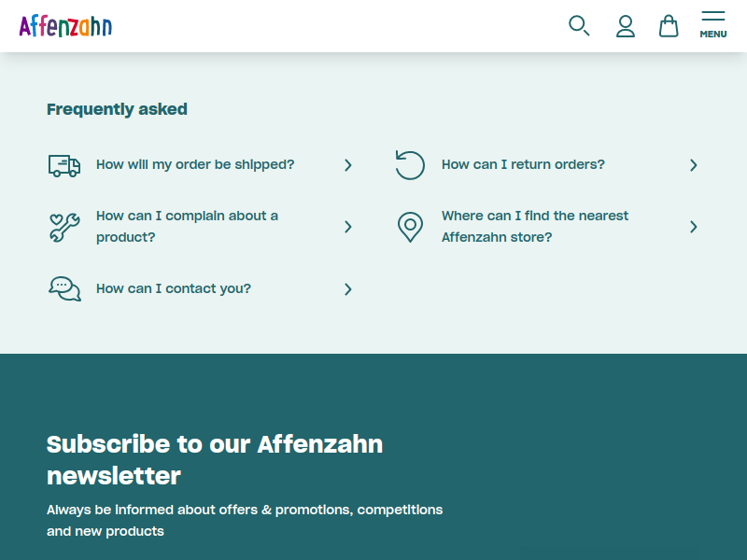Expand the contact question chevron
Screen dimensions: 747x560
tap(348, 289)
